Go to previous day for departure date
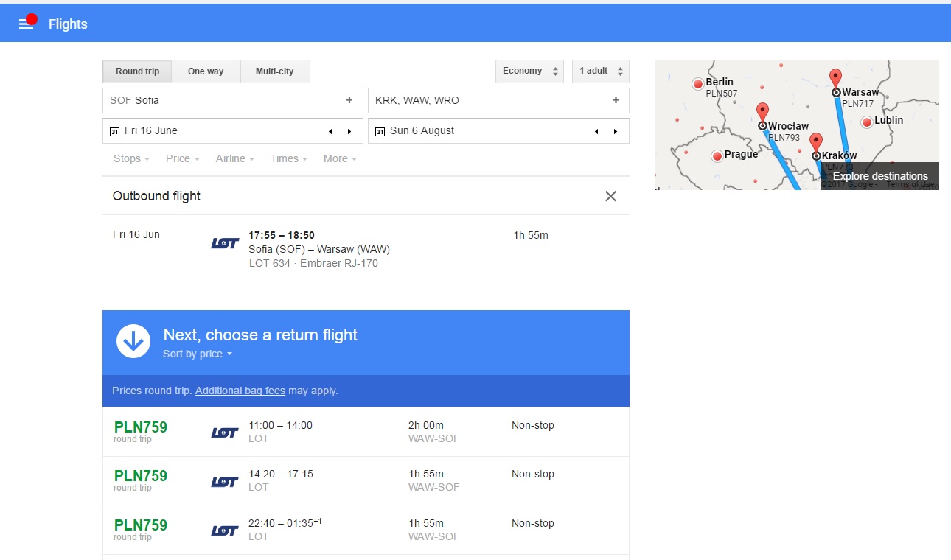The height and width of the screenshot is (560, 951). pyautogui.click(x=331, y=131)
